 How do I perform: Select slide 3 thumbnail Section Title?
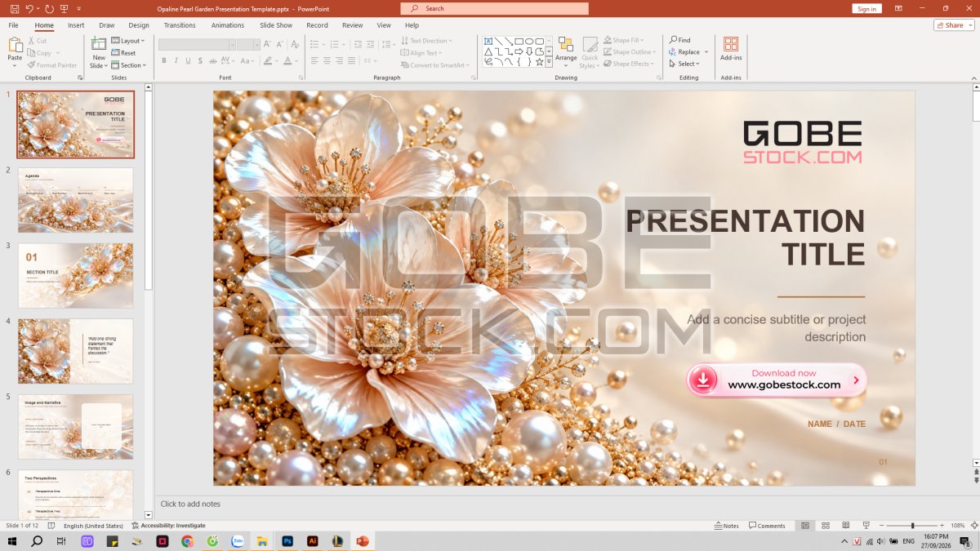point(75,276)
